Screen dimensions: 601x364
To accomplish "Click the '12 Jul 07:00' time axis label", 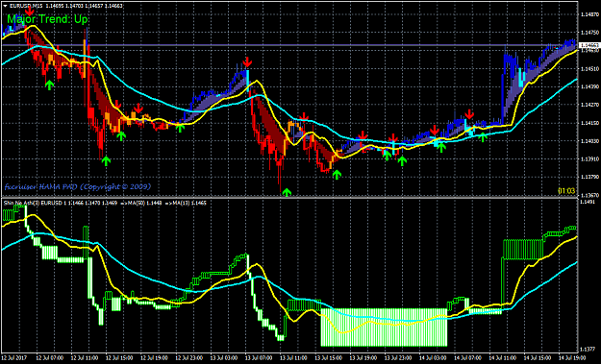I will tap(50, 358).
